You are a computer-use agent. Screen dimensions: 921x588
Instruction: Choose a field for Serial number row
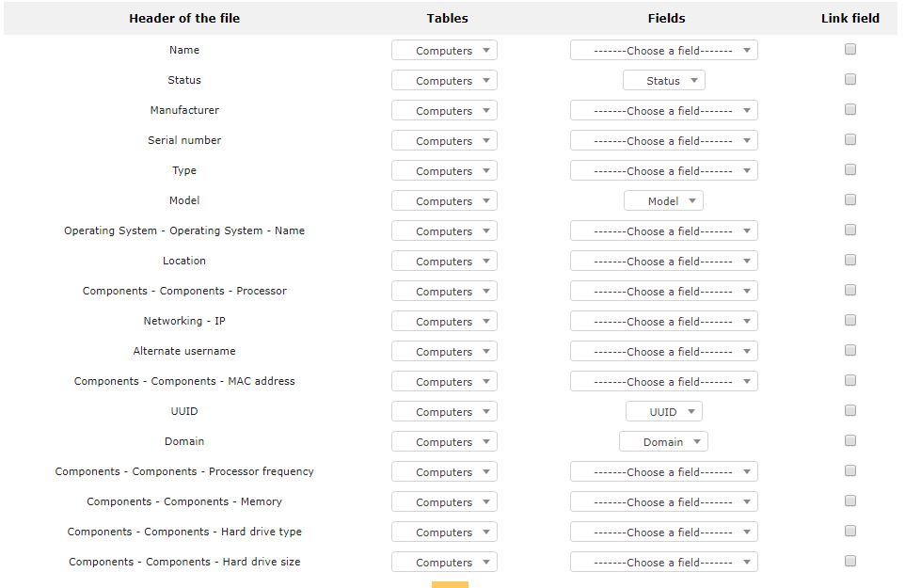coord(664,141)
